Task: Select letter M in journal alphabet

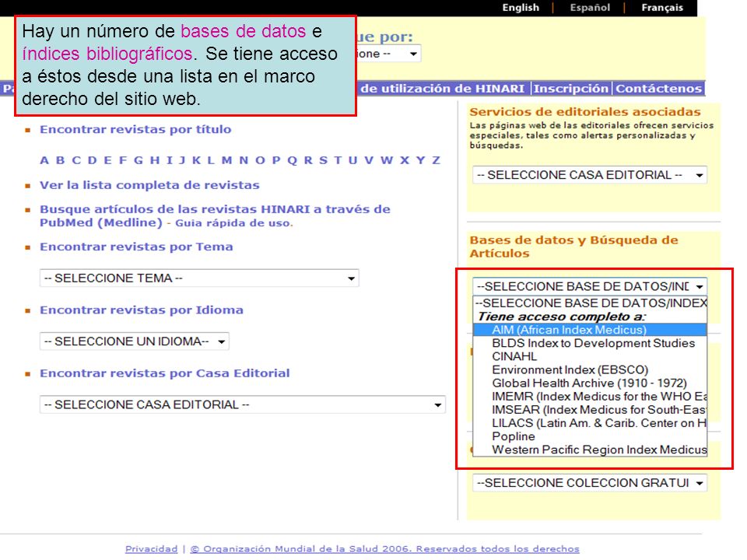Action: [226, 160]
